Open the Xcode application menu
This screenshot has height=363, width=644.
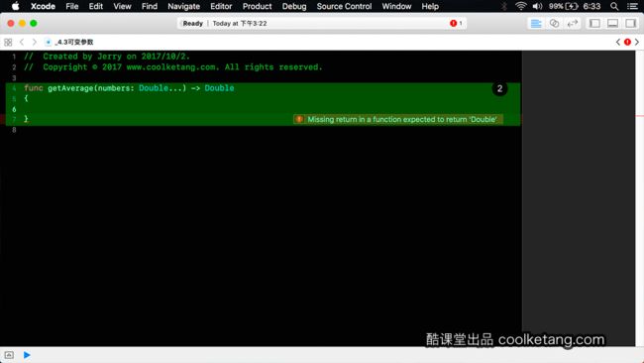(43, 6)
